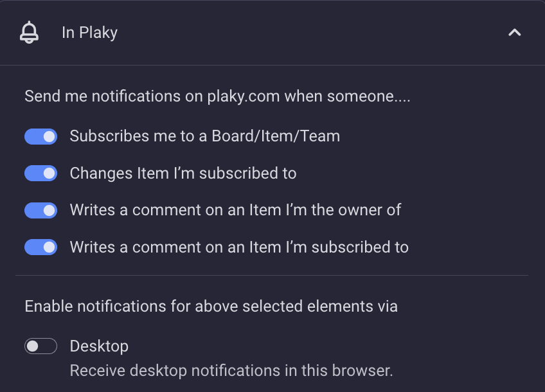Click the word Board/Item/Team in the first option
The height and width of the screenshot is (392, 545).
(276, 136)
